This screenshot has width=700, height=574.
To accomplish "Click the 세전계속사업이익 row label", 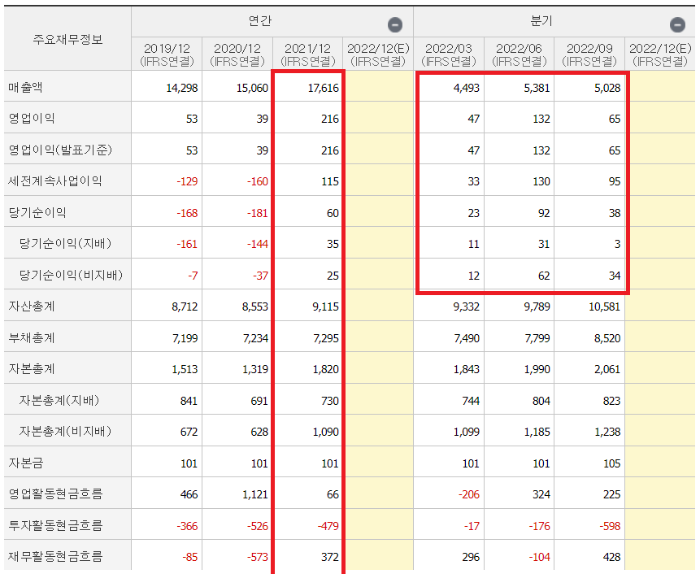I will 55,181.
